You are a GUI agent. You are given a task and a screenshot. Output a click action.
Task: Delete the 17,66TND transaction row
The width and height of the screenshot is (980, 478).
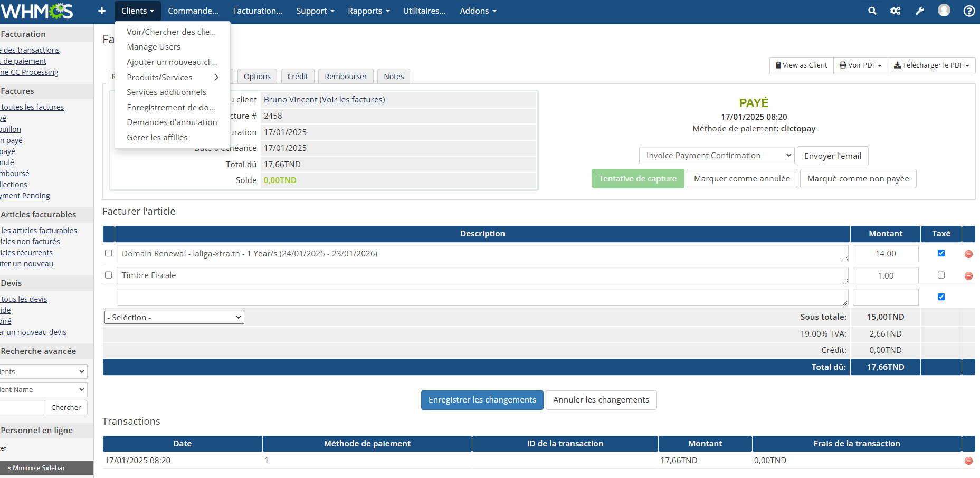tap(968, 461)
